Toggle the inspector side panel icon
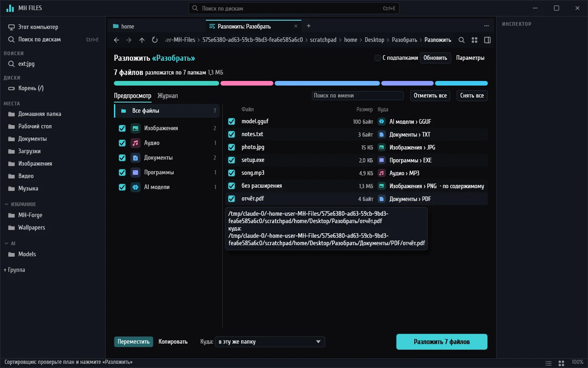 (487, 40)
